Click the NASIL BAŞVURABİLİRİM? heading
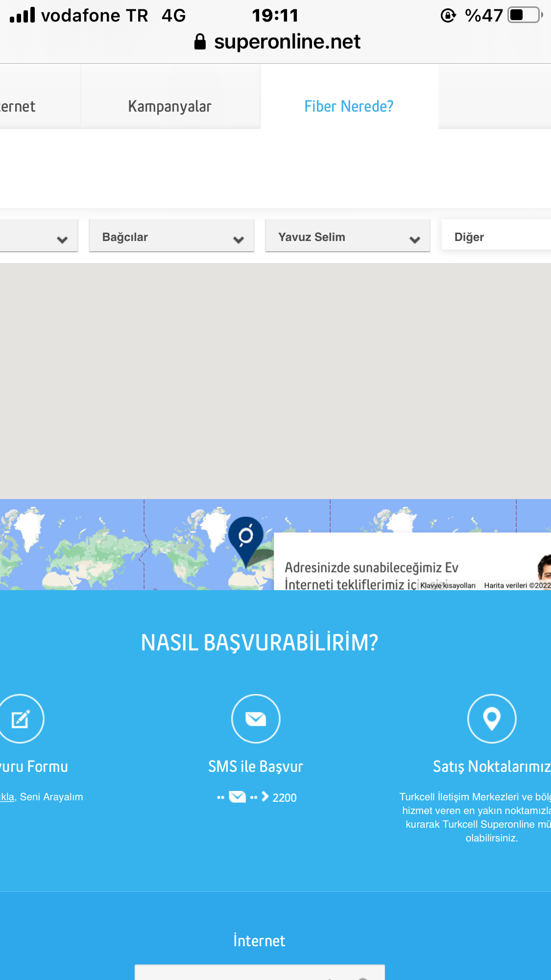 coord(260,643)
